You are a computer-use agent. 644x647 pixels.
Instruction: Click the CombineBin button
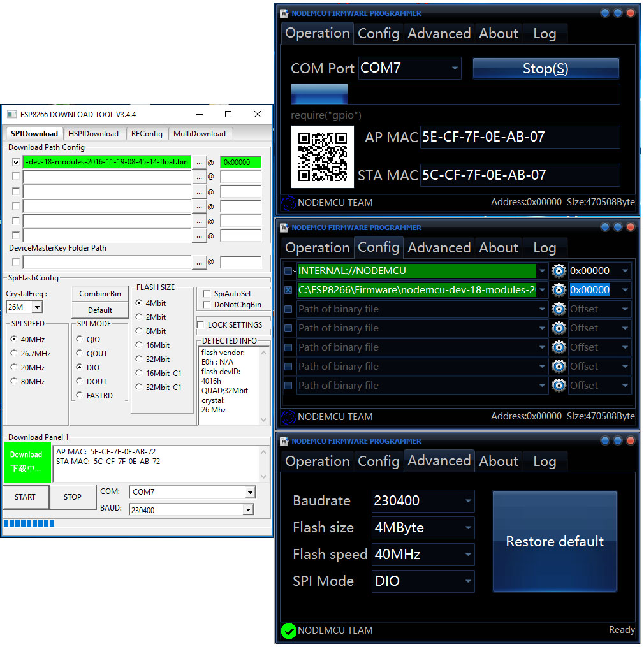pos(100,294)
